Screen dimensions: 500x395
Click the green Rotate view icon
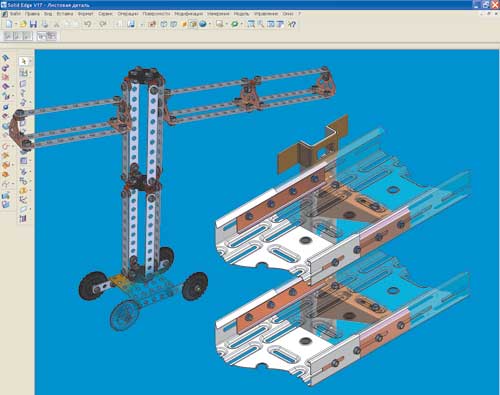[x=235, y=24]
